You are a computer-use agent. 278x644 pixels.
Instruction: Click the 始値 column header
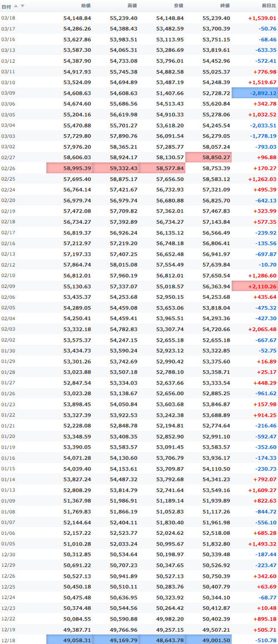(86, 6)
